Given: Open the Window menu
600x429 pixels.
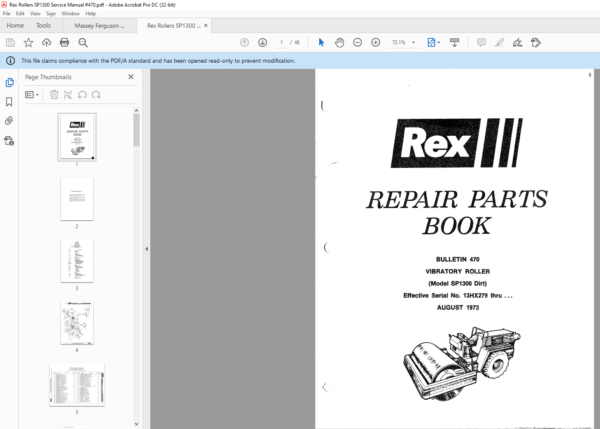Looking at the screenshot, I should pos(69,14).
